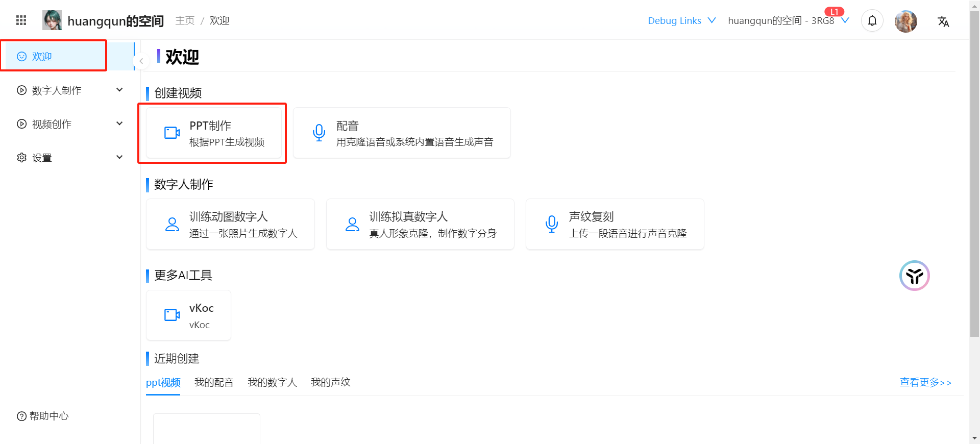Open the recent ppt video thumbnail
This screenshot has height=444, width=980.
pos(207,429)
